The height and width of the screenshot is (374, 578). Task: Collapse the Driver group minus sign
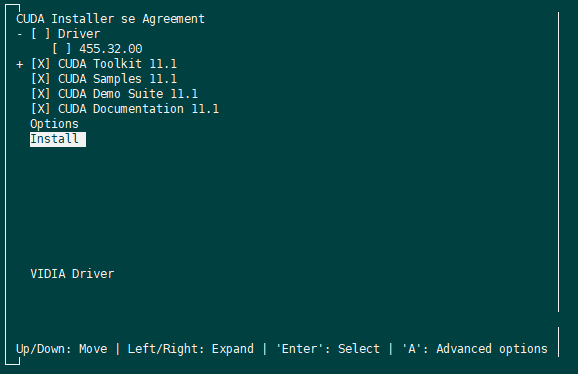coord(20,34)
